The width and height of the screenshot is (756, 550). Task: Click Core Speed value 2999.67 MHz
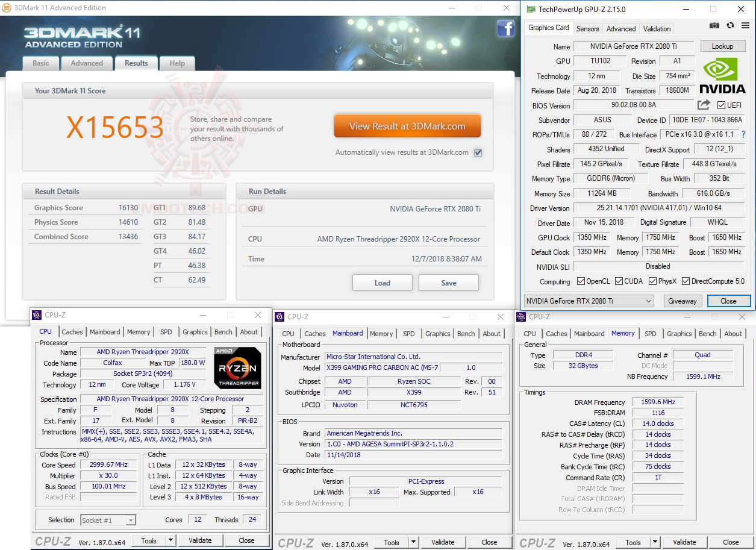(x=108, y=464)
